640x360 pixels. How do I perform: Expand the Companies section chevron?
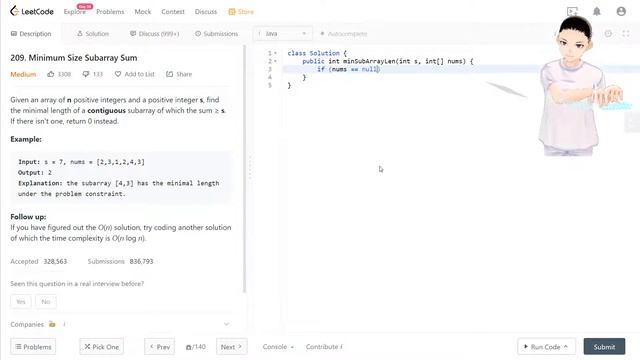coord(227,324)
